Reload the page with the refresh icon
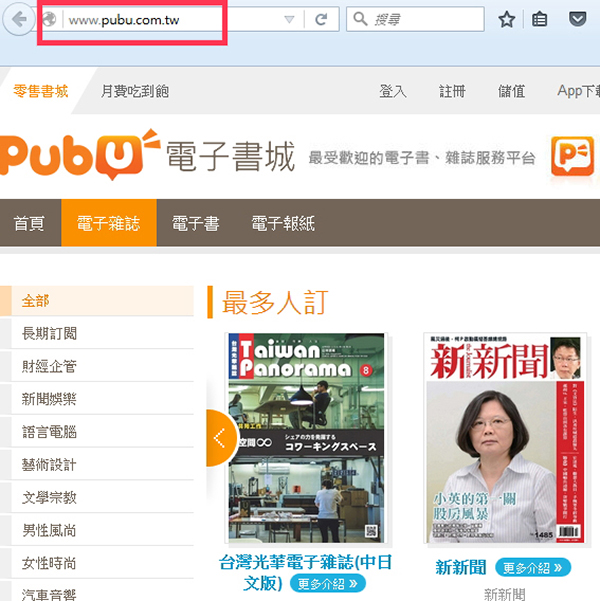The image size is (600, 601). click(321, 19)
